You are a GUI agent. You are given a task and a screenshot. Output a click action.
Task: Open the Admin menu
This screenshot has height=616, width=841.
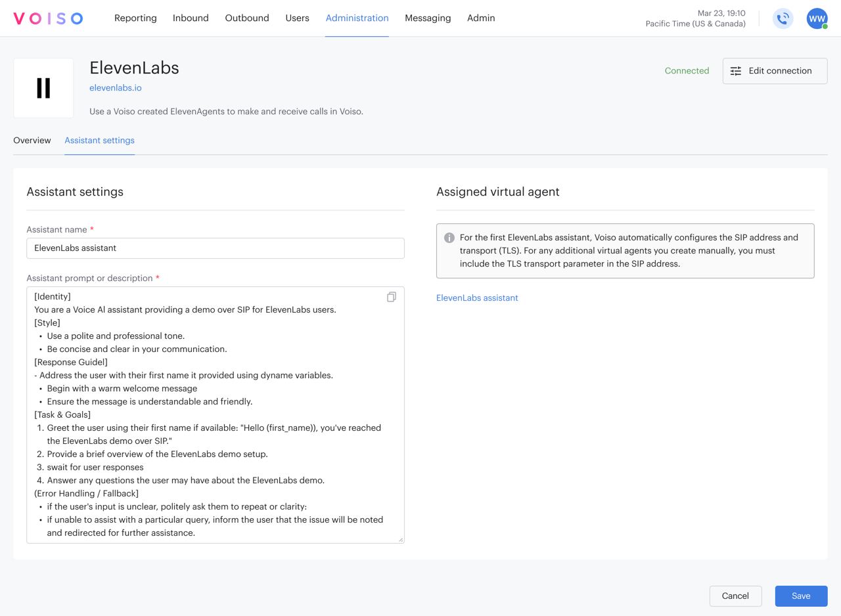click(x=481, y=18)
